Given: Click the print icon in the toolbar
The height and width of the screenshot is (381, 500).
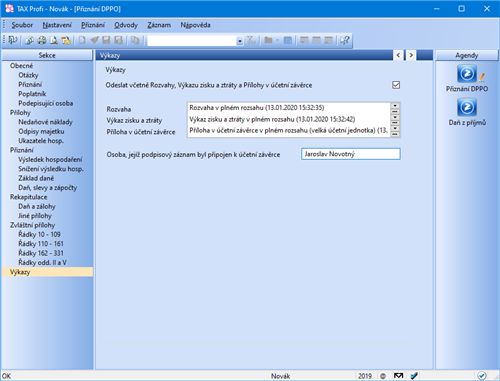Looking at the screenshot, I should coord(42,40).
